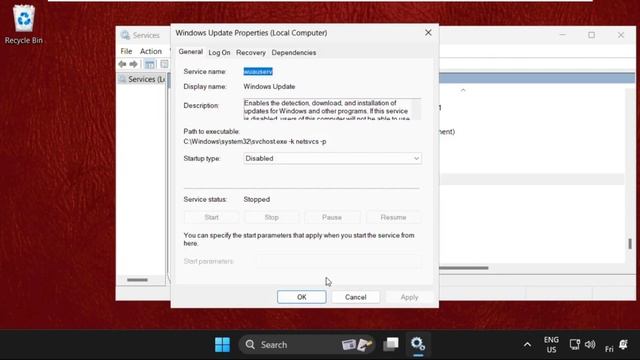Switch the ENG US input language
The height and width of the screenshot is (360, 640).
click(x=551, y=345)
